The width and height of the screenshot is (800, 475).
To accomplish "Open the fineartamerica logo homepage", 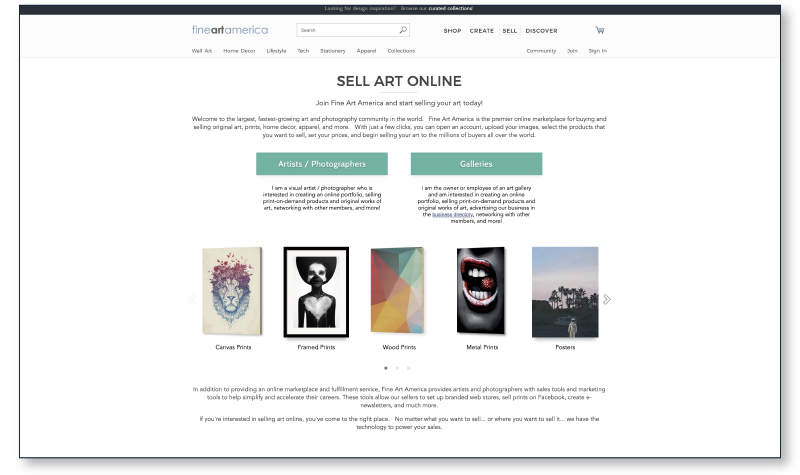I will 230,30.
